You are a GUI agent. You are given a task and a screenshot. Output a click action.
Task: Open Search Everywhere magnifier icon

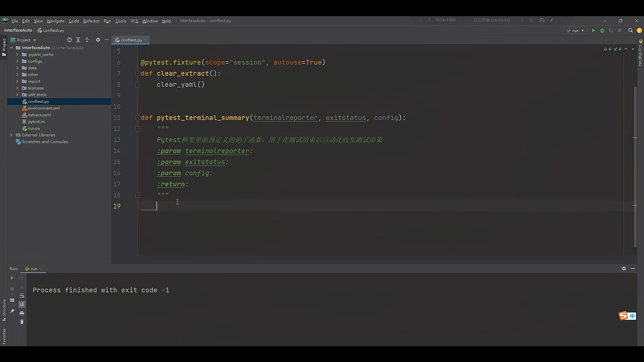pyautogui.click(x=631, y=31)
